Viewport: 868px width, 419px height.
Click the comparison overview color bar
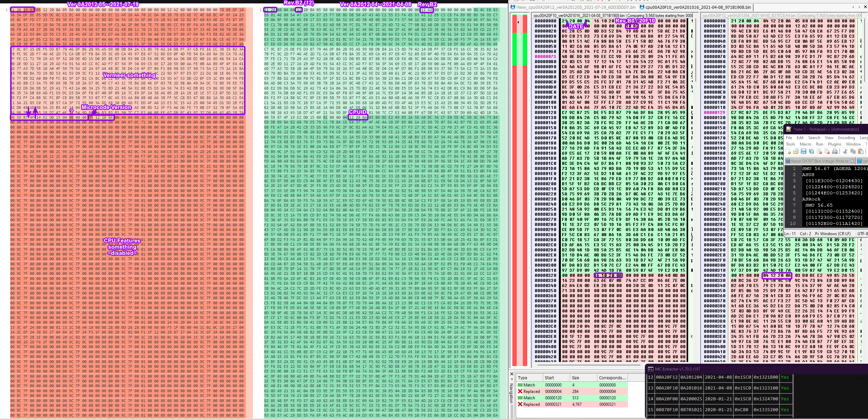[520, 190]
